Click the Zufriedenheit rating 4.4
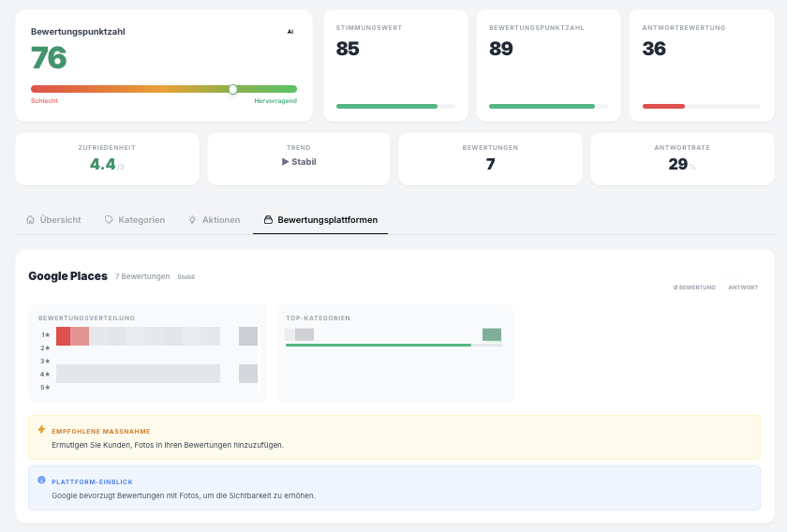The height and width of the screenshot is (532, 787). pos(103,164)
